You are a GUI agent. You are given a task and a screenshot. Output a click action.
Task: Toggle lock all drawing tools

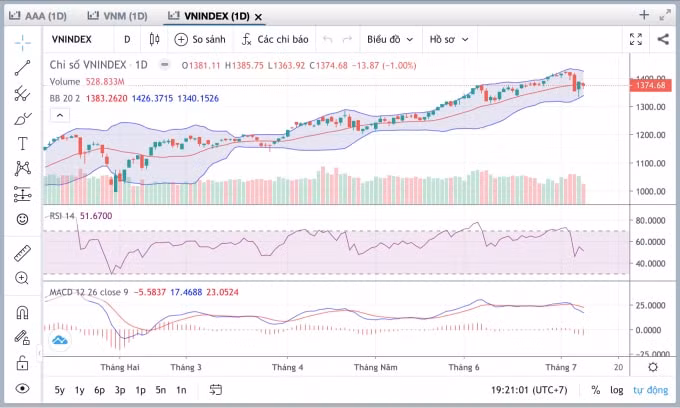pos(23,362)
